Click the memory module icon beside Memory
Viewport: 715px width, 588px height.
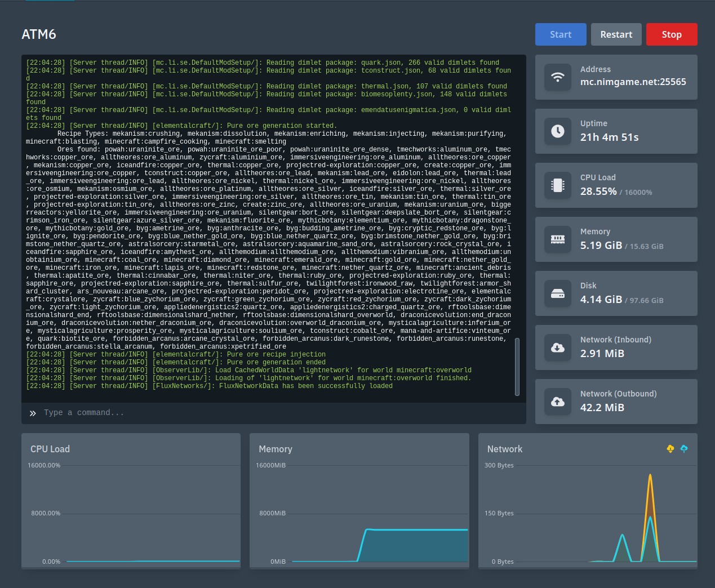point(557,239)
